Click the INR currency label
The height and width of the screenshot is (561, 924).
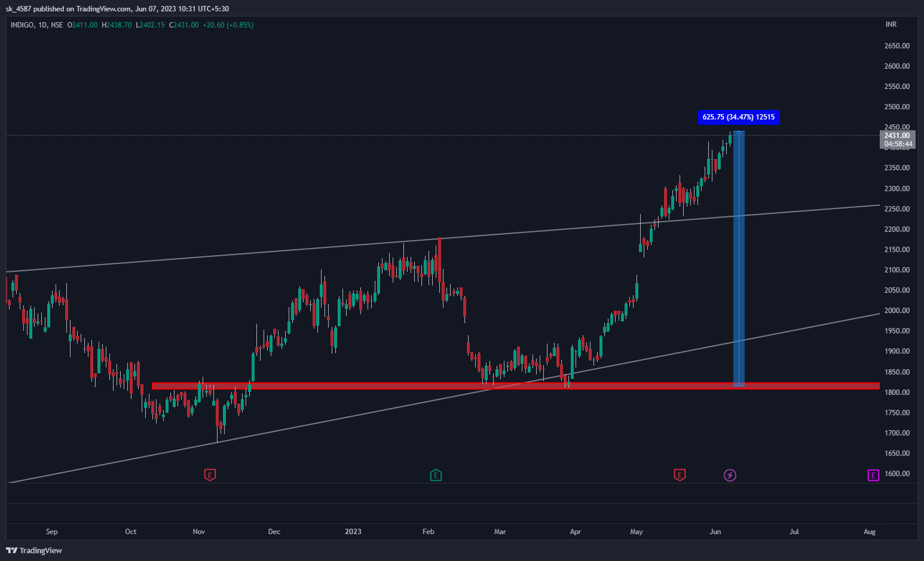pos(891,24)
